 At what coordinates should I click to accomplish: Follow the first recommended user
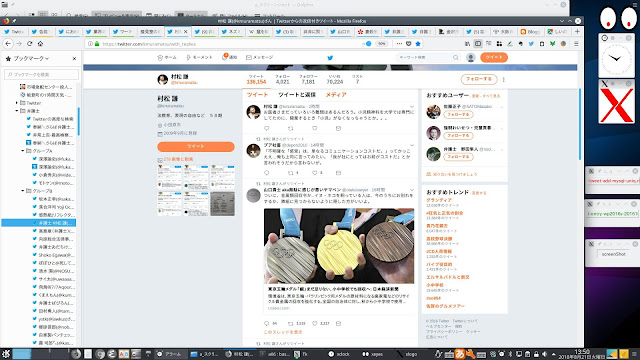coord(458,115)
